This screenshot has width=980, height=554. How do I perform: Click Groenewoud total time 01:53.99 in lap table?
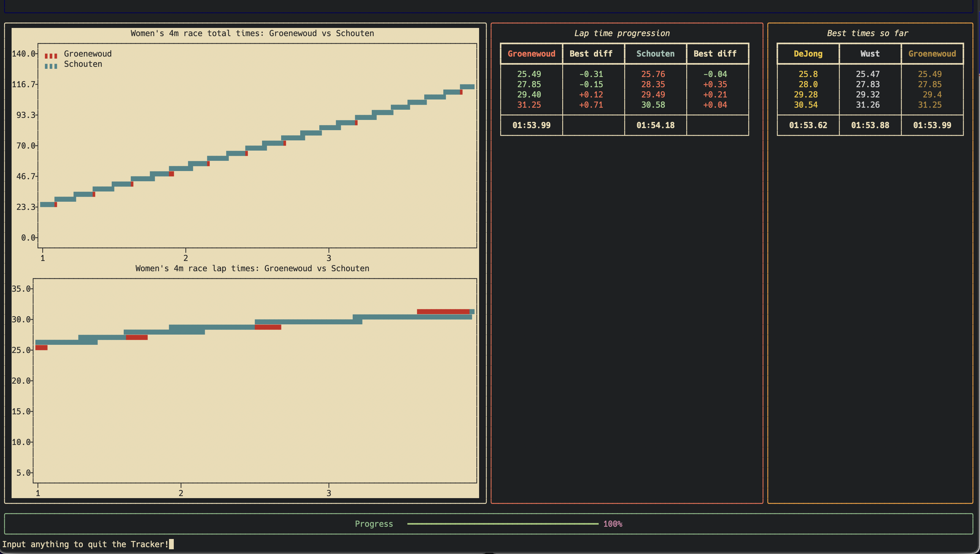pyautogui.click(x=531, y=125)
